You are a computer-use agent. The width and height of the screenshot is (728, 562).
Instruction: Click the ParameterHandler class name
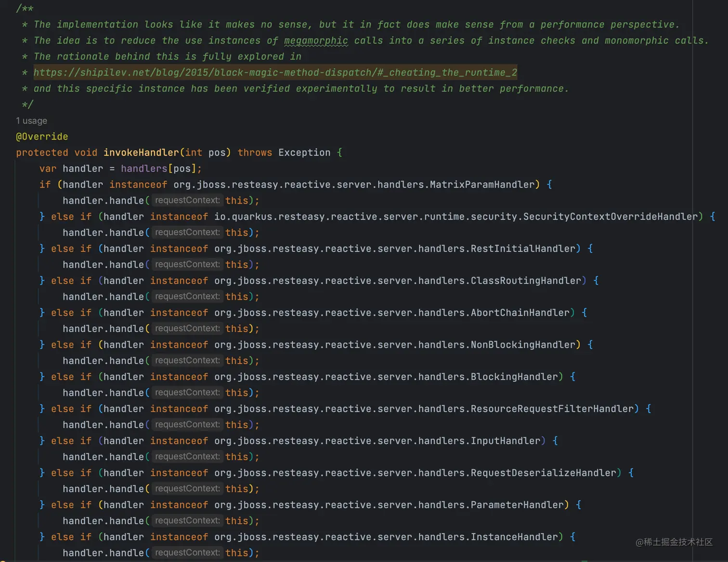(x=517, y=505)
